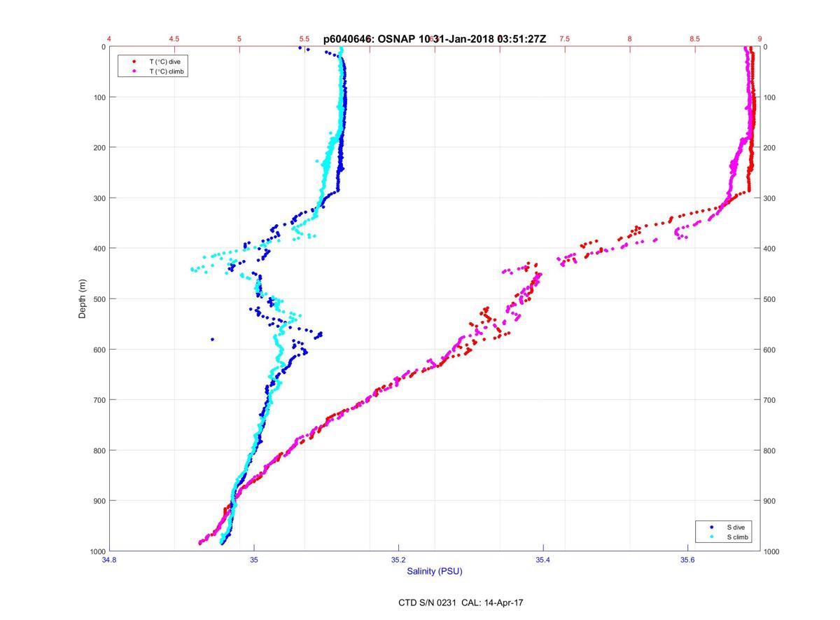The height and width of the screenshot is (620, 840).
Task: Click the 35.4 salinity tick label
Action: pos(543,560)
